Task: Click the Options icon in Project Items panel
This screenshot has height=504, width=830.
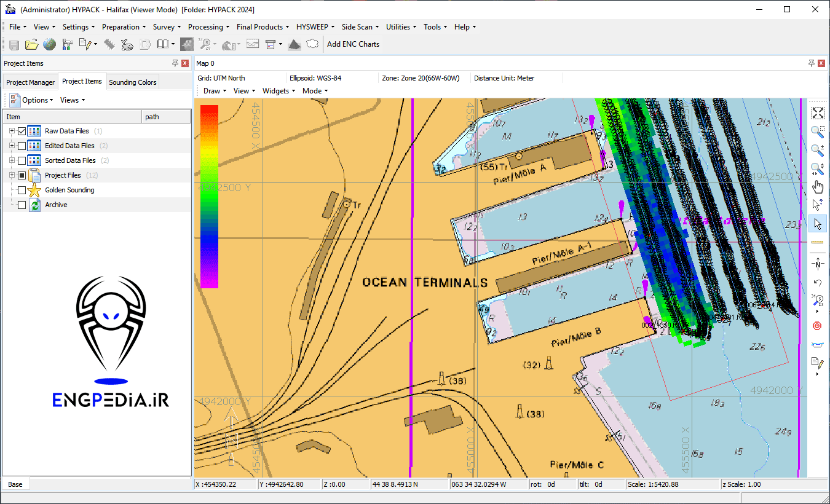Action: [x=15, y=100]
